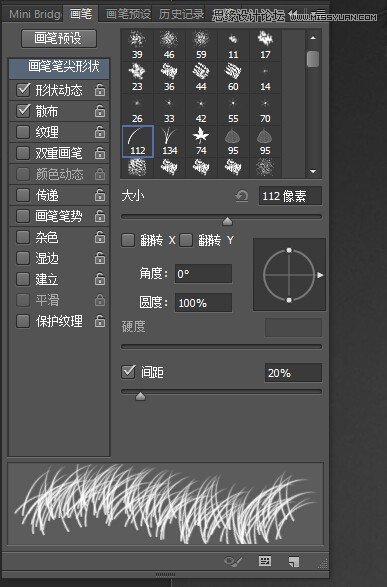387x587 pixels.
Task: Click the create new brush icon
Action: pos(294,562)
